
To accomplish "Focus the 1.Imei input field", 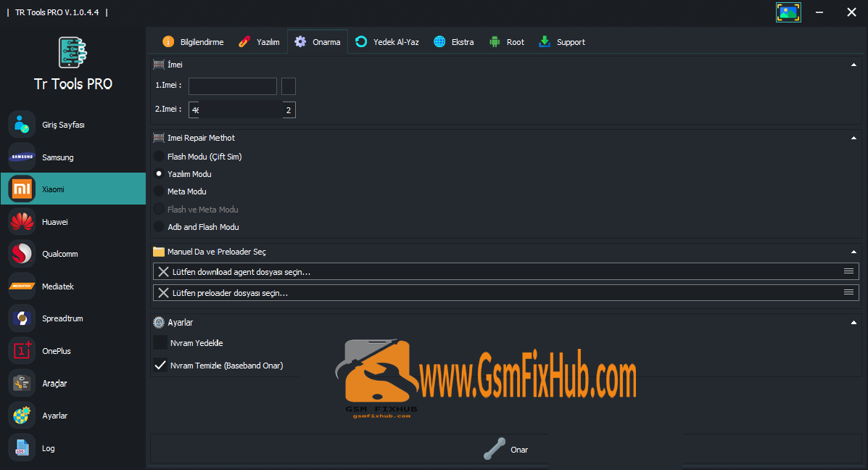I will (x=233, y=86).
